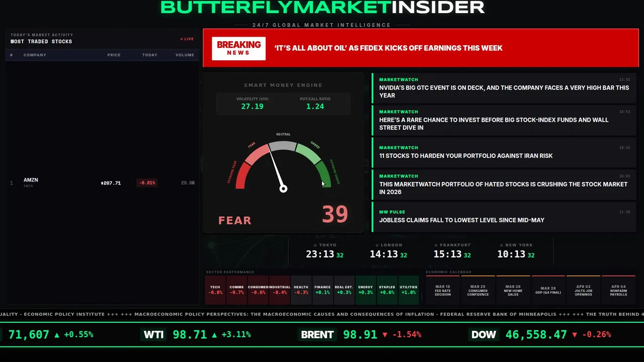Click the fear index score 39
Image resolution: width=644 pixels, height=362 pixels.
pyautogui.click(x=335, y=215)
